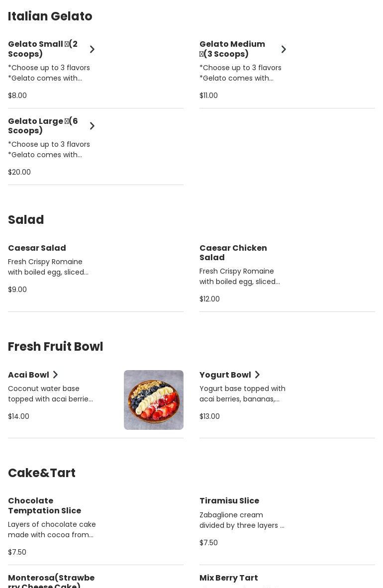383x588 pixels.
Task: Expand Gelato Medium options chevron
Action: 284,49
